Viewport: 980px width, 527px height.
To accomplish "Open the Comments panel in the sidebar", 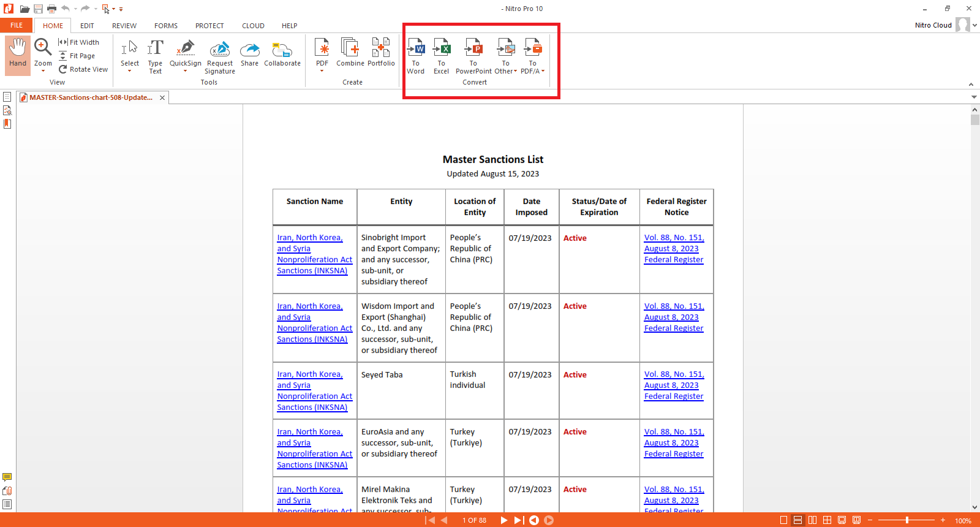I will 7,477.
